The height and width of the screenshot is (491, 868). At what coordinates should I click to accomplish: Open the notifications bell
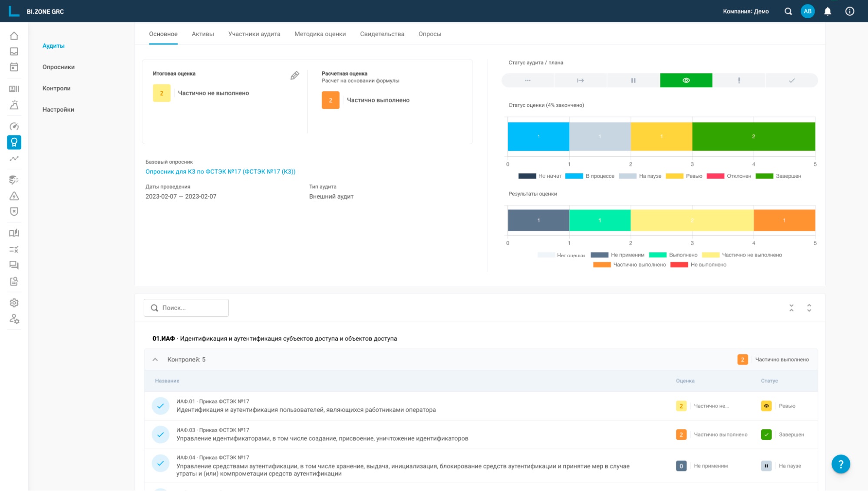pos(828,11)
